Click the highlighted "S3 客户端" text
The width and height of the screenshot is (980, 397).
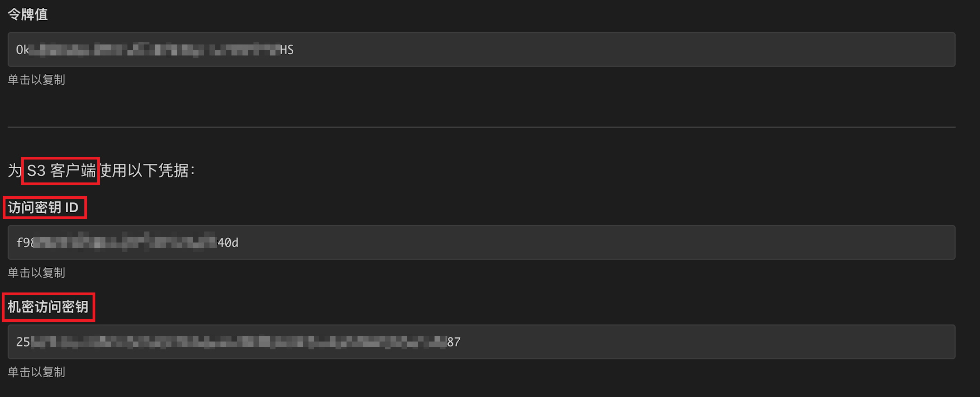pyautogui.click(x=61, y=171)
